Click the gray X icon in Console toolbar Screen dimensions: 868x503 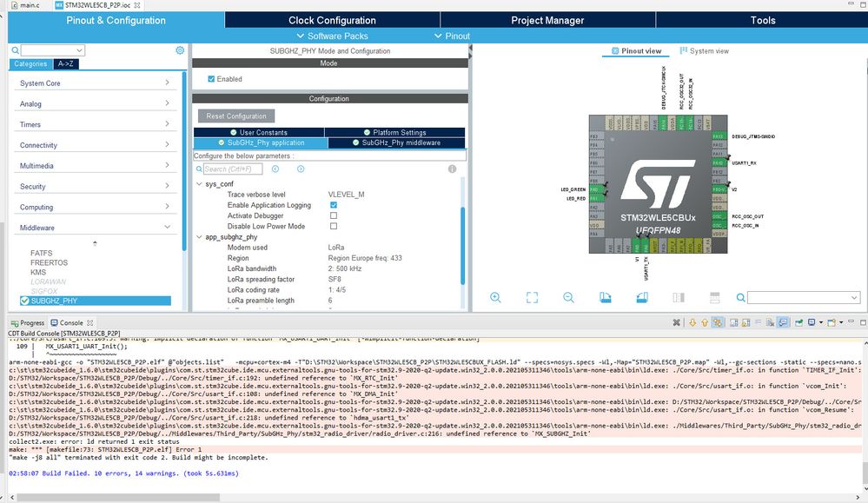677,322
